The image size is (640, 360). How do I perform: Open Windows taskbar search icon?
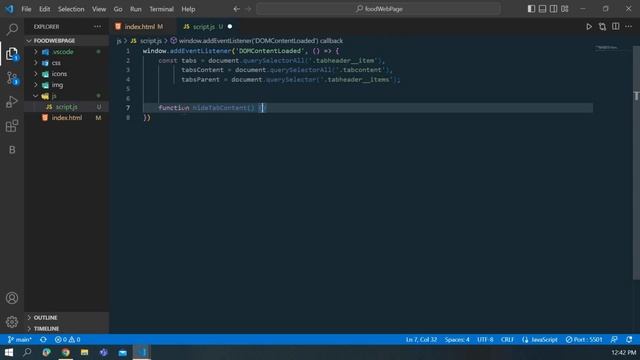pyautogui.click(x=27, y=352)
